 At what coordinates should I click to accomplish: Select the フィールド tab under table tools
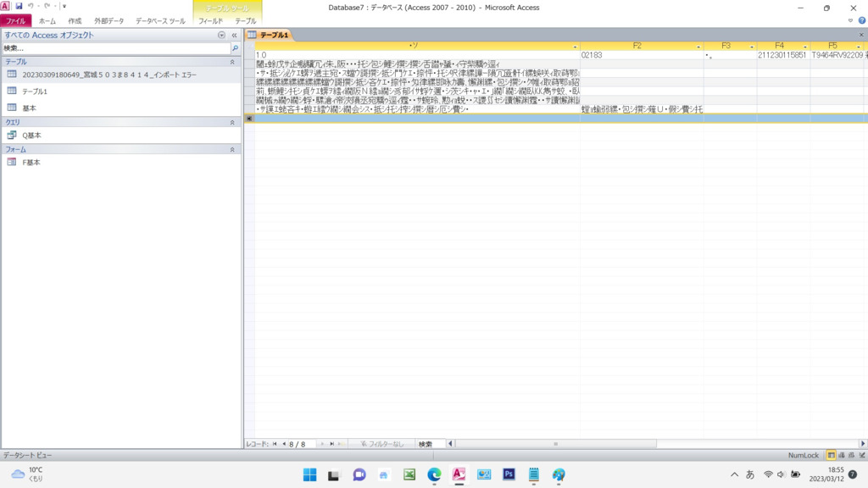pyautogui.click(x=210, y=21)
